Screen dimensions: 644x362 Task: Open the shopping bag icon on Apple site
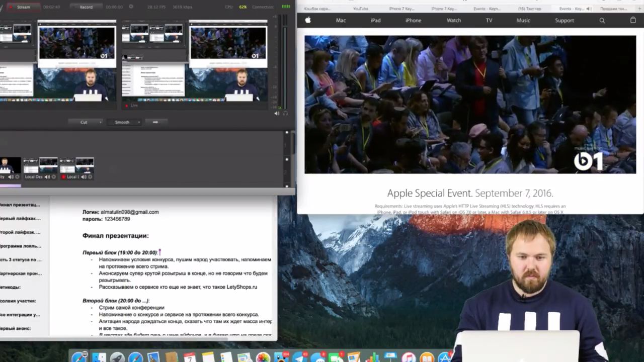click(633, 20)
